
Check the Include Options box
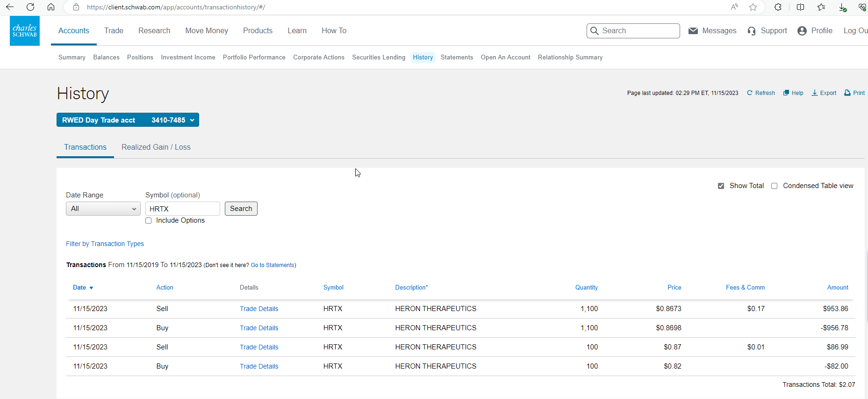click(149, 221)
